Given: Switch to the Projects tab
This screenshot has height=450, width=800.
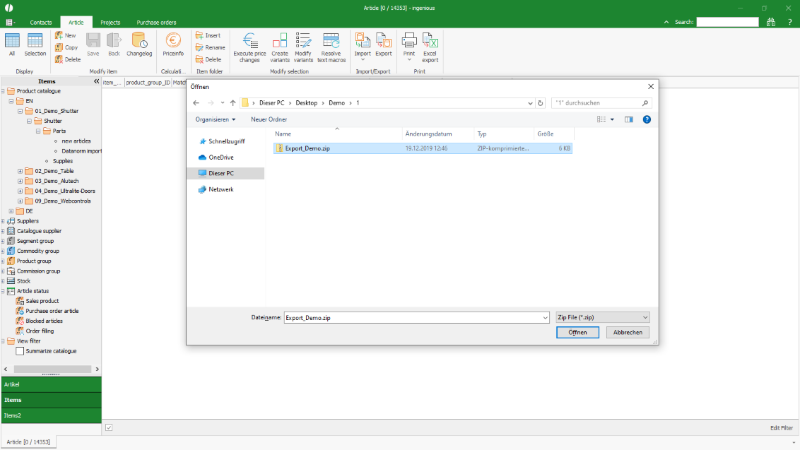Looking at the screenshot, I should (110, 22).
